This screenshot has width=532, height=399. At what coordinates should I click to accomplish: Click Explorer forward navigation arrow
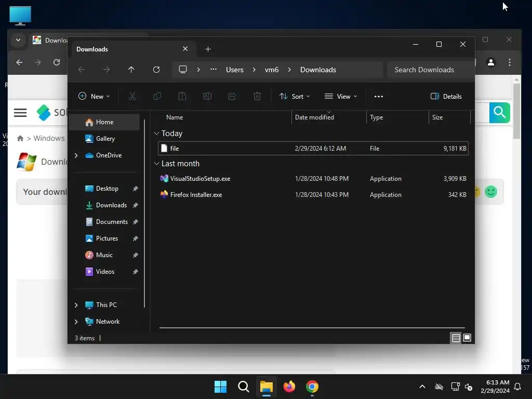click(107, 70)
